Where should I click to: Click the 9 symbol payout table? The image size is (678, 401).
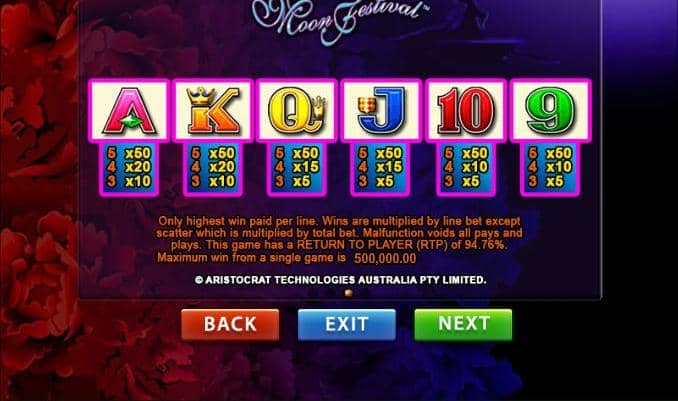coord(550,168)
